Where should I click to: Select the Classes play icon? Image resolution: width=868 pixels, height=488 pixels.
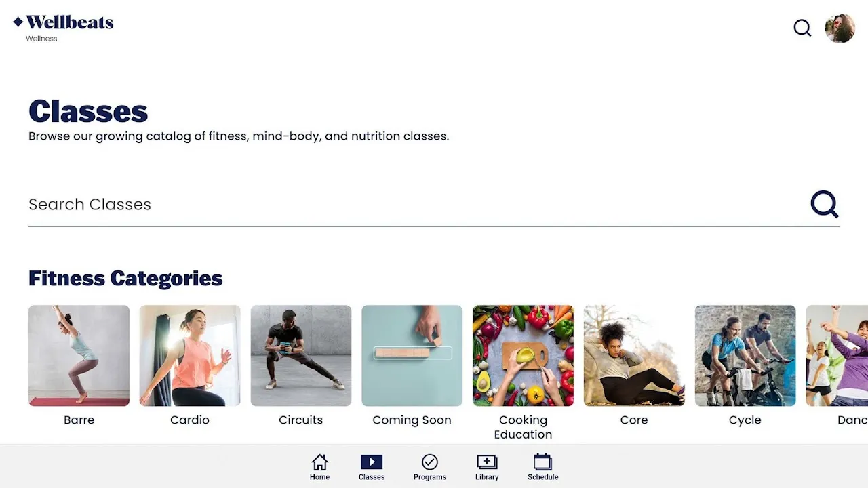pos(372,462)
